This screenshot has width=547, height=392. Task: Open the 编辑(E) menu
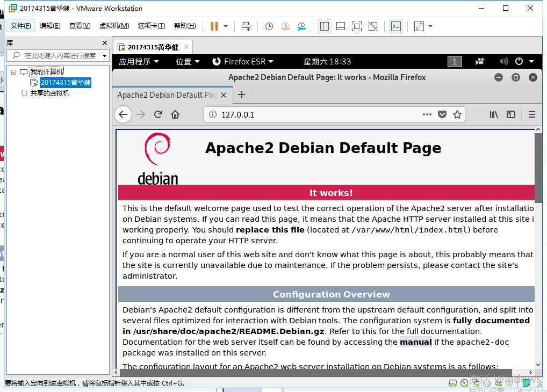[x=50, y=26]
